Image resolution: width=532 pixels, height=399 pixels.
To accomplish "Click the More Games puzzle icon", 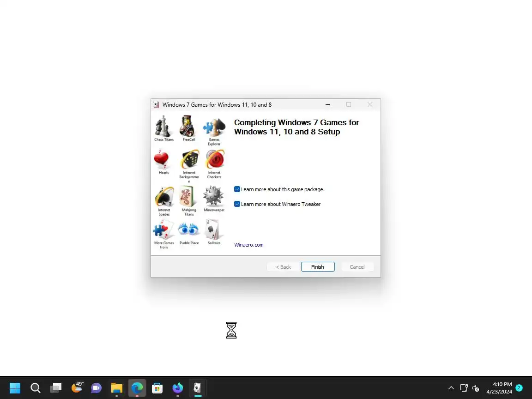I will click(x=163, y=230).
